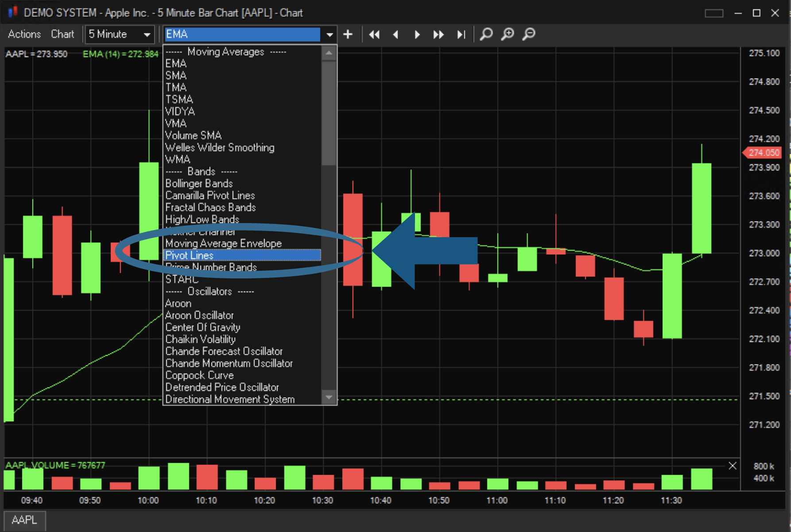Image resolution: width=791 pixels, height=532 pixels.
Task: Zoom in using the magnifier plus icon
Action: click(x=508, y=34)
